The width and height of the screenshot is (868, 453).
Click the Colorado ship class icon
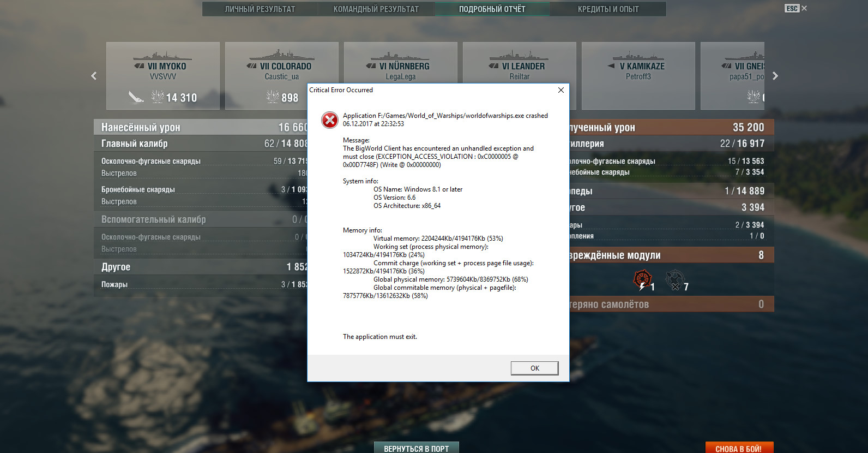(251, 66)
